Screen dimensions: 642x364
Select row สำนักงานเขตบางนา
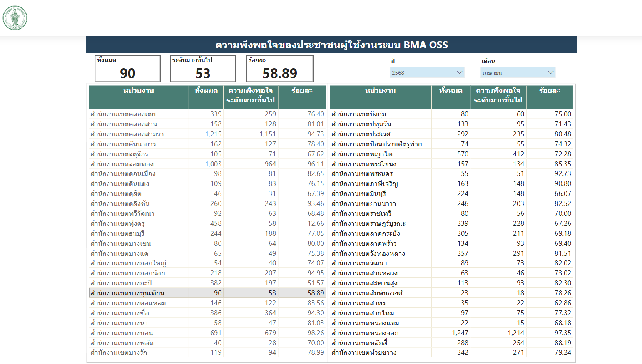click(207, 323)
